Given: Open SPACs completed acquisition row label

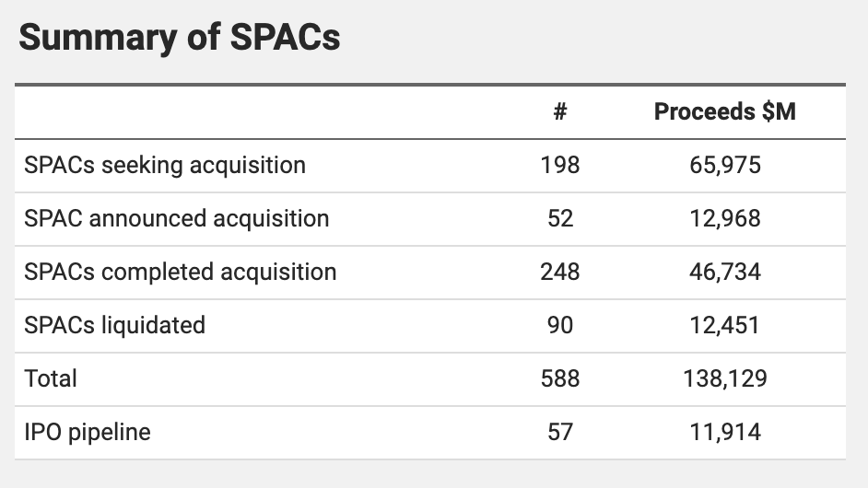Looking at the screenshot, I should (181, 273).
